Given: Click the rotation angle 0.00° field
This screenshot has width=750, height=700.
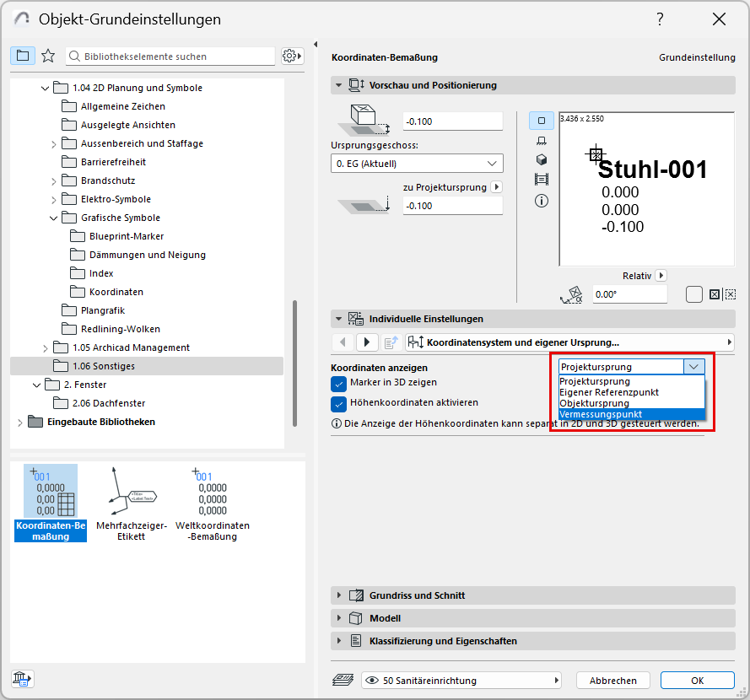Looking at the screenshot, I should click(629, 294).
